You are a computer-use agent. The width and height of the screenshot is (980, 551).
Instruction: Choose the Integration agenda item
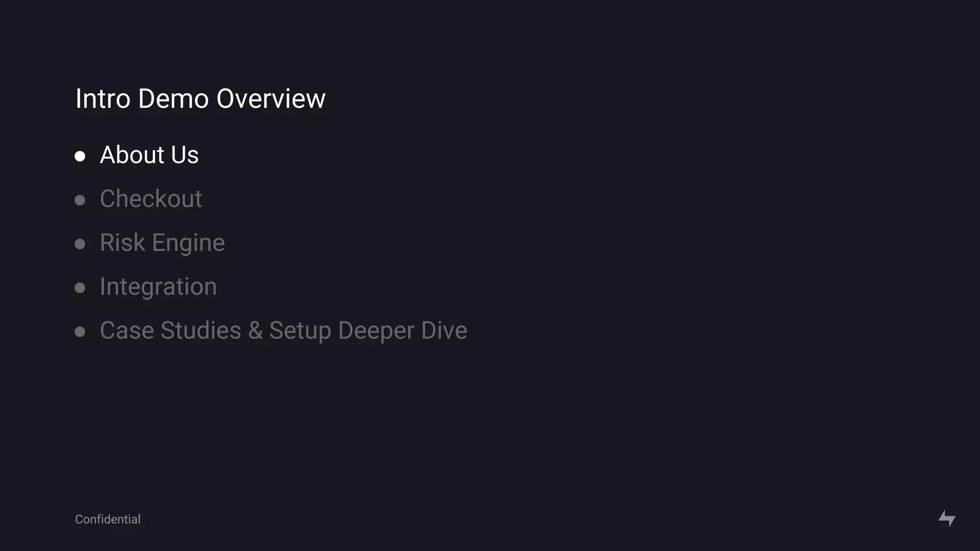[158, 287]
